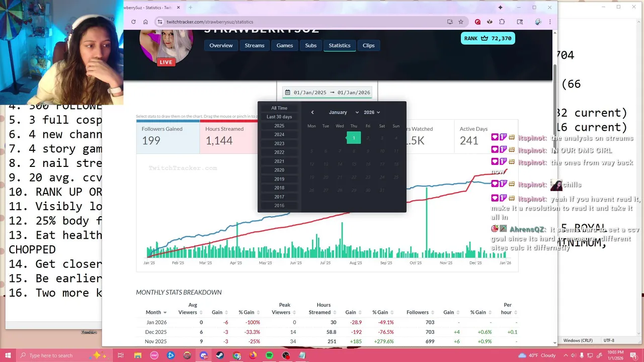Click the Windows taskbar search box

63,355
